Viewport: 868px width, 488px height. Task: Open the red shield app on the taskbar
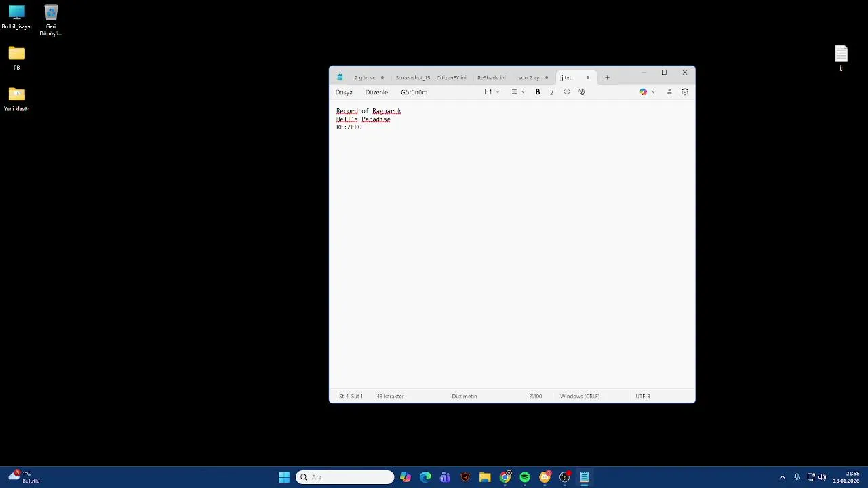coord(465,477)
